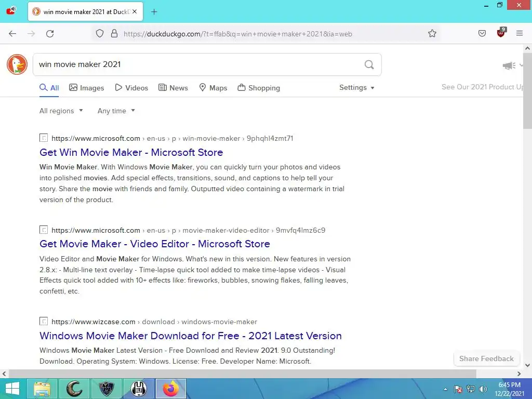
Task: Click the horizontal scrollbar thumb
Action: coord(242,374)
